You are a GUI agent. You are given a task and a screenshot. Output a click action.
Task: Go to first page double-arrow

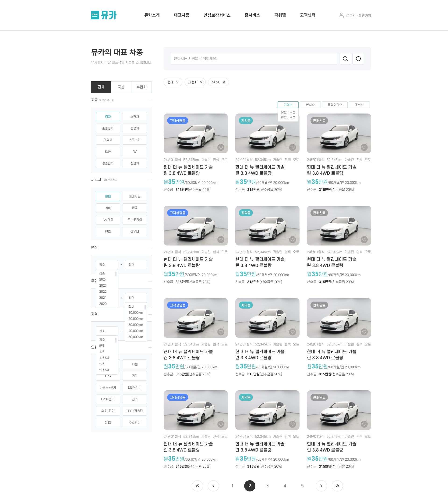(198, 486)
